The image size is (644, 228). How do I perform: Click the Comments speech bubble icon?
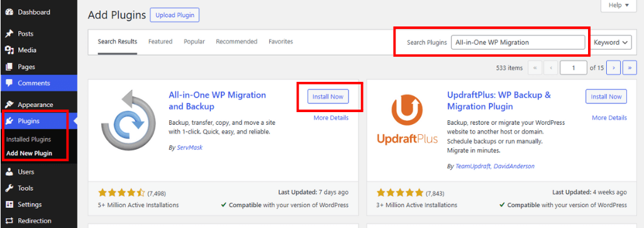pyautogui.click(x=9, y=83)
